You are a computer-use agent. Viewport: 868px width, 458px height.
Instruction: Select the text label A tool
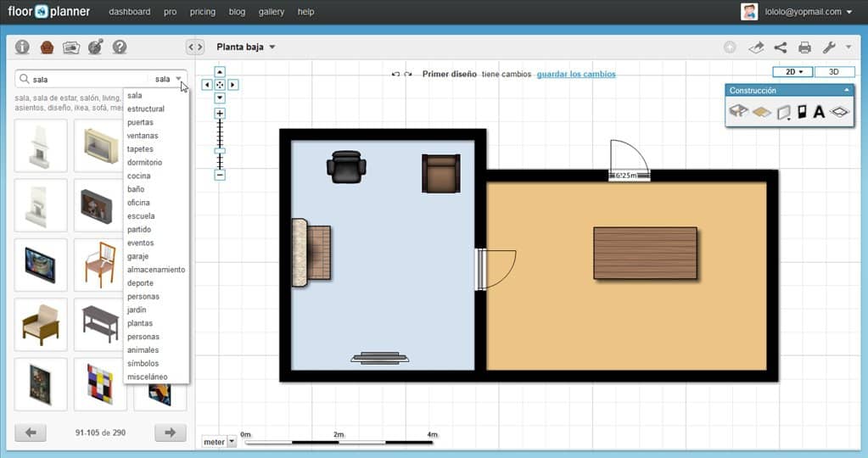(819, 112)
